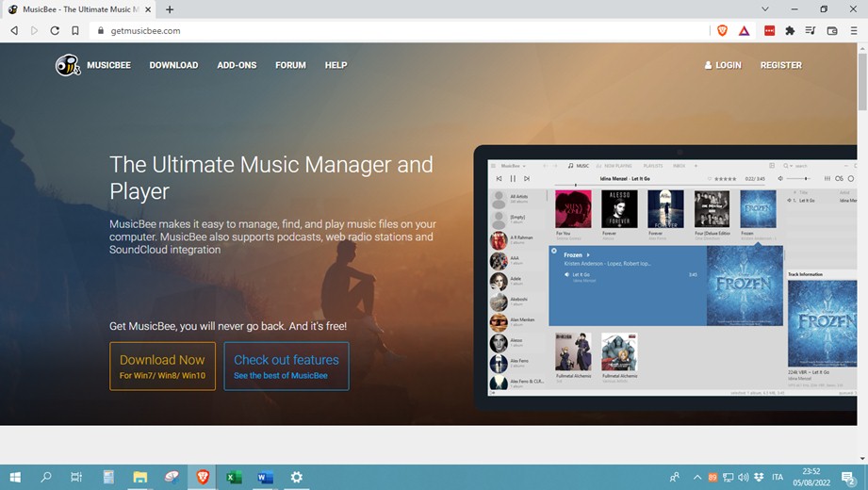
Task: Click the Check out features button
Action: 287,366
